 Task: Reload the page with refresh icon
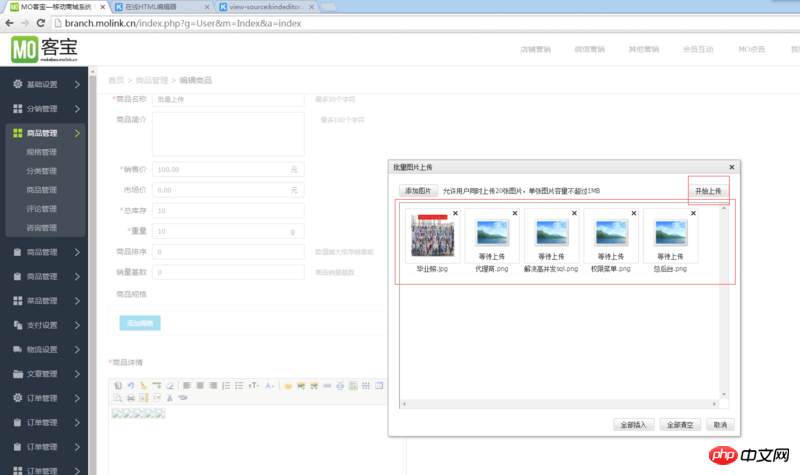[41, 23]
